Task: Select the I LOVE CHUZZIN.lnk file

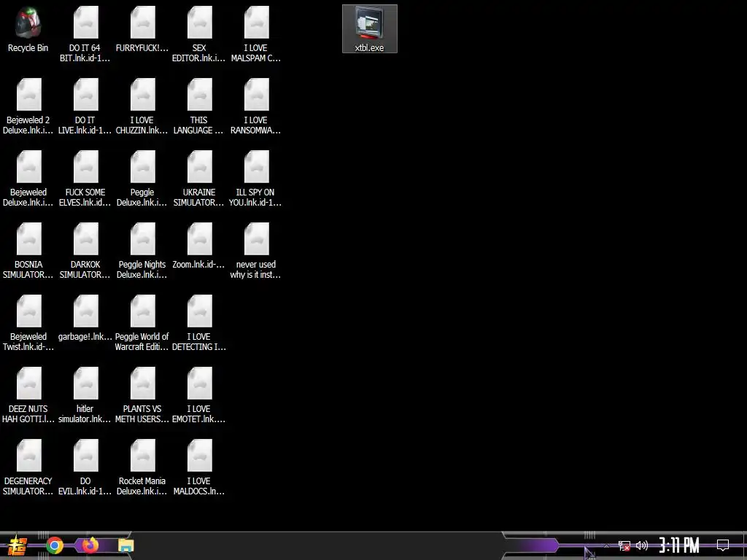Action: [142, 106]
